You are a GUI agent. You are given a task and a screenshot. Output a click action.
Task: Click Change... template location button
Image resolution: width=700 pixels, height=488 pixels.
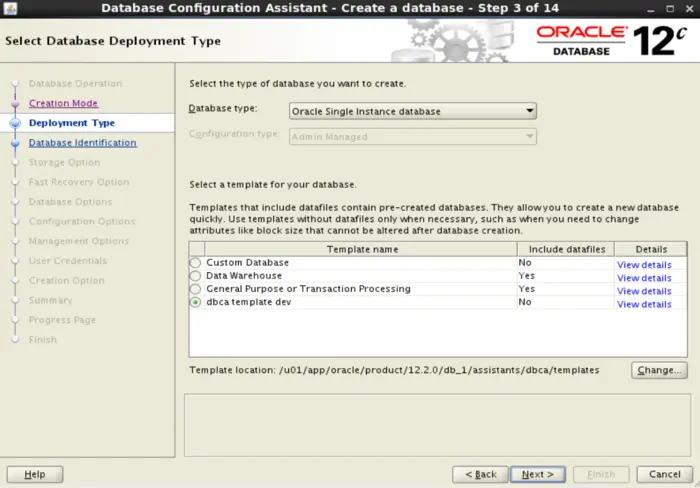click(659, 370)
